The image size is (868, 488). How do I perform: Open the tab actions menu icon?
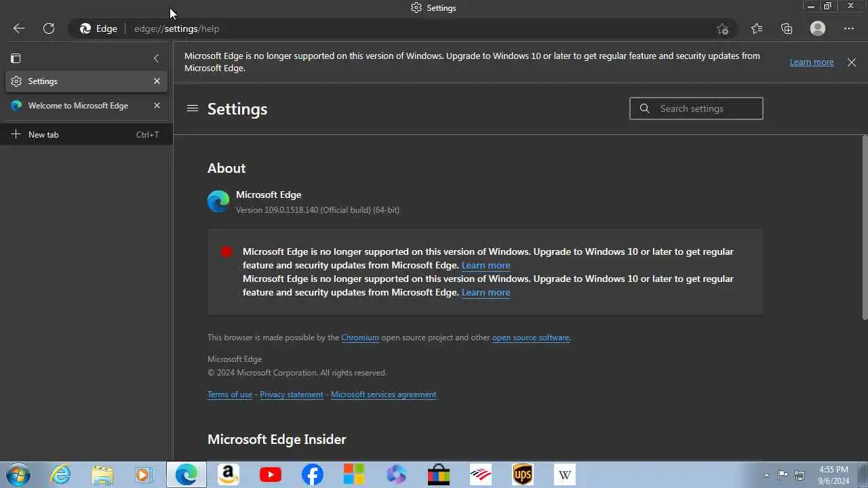coord(16,58)
